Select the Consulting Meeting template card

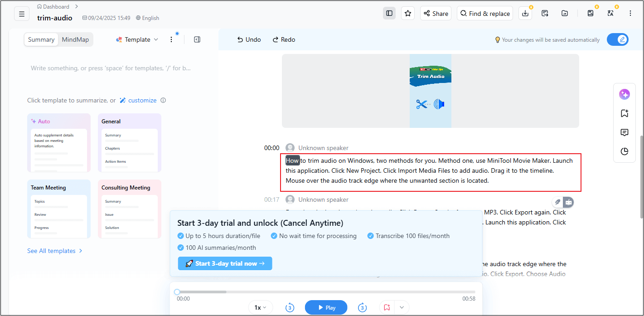pyautogui.click(x=130, y=209)
